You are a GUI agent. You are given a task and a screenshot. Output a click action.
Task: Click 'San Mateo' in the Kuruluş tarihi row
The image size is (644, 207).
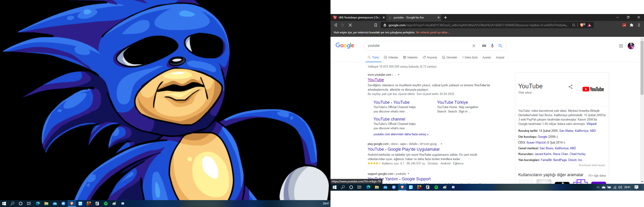click(566, 131)
